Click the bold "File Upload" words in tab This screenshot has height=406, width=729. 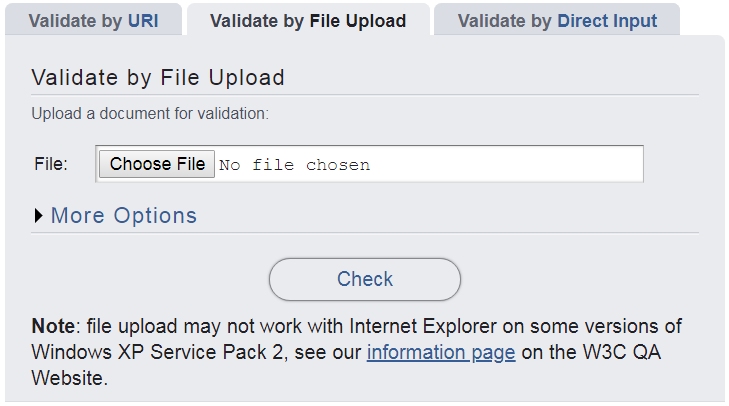pos(355,21)
